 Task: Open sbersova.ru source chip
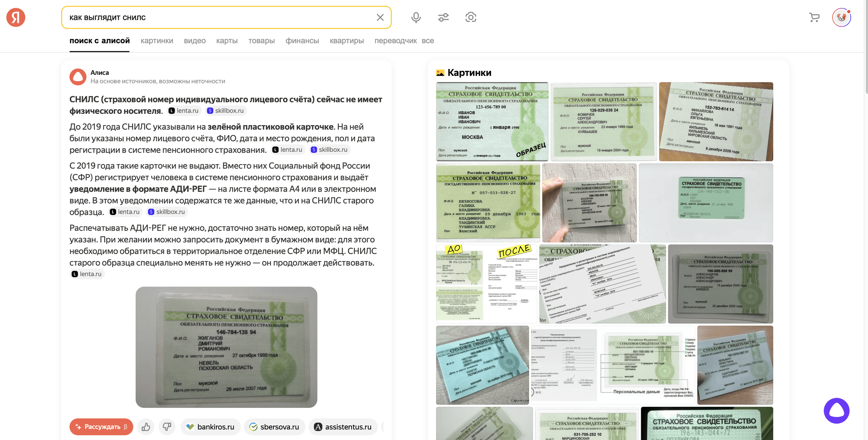click(275, 427)
